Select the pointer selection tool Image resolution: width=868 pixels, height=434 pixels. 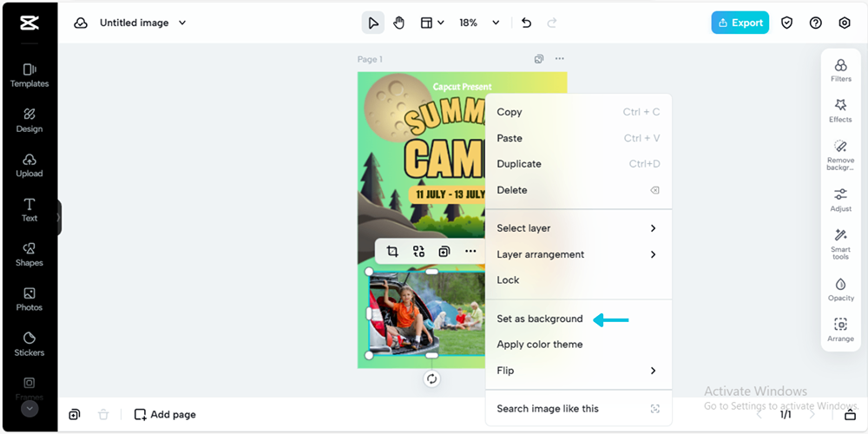(x=373, y=23)
